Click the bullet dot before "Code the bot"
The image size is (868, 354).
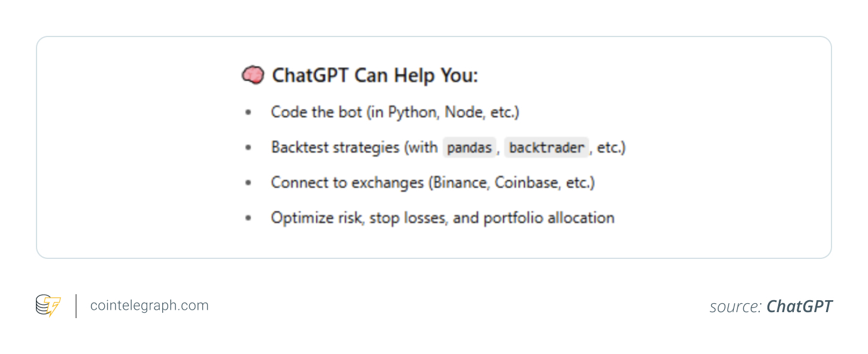point(248,112)
